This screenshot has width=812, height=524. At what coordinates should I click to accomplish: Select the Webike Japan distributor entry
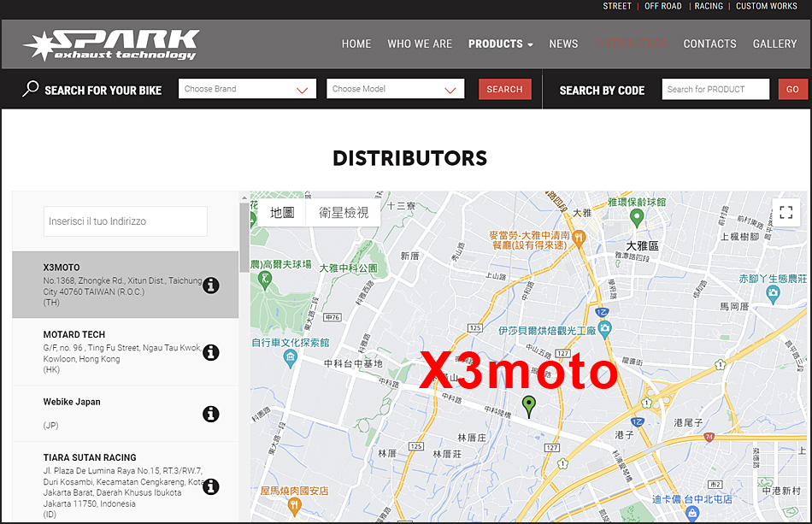pyautogui.click(x=126, y=414)
